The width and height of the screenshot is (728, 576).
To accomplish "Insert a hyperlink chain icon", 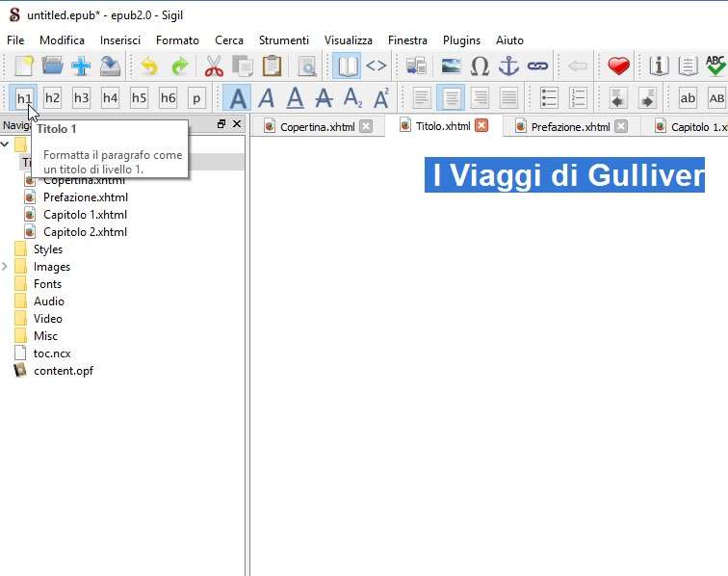I will 537,65.
